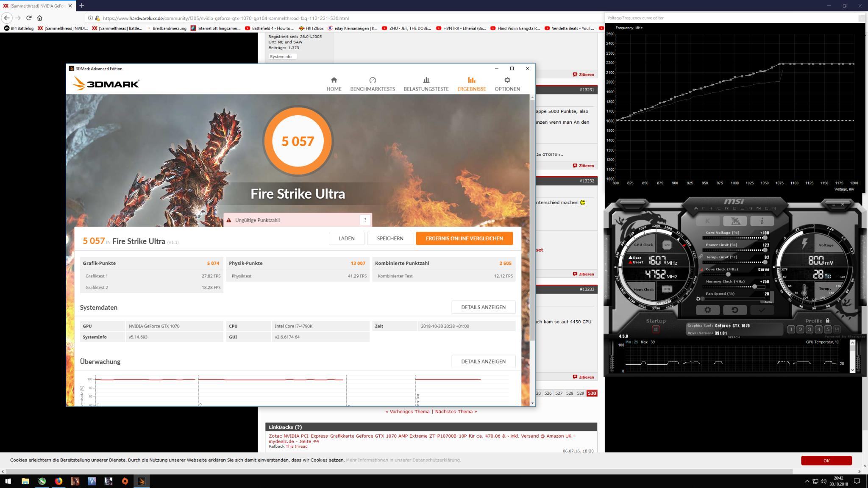Open File Explorer from taskbar
Viewport: 868px width, 488px height.
pyautogui.click(x=25, y=481)
